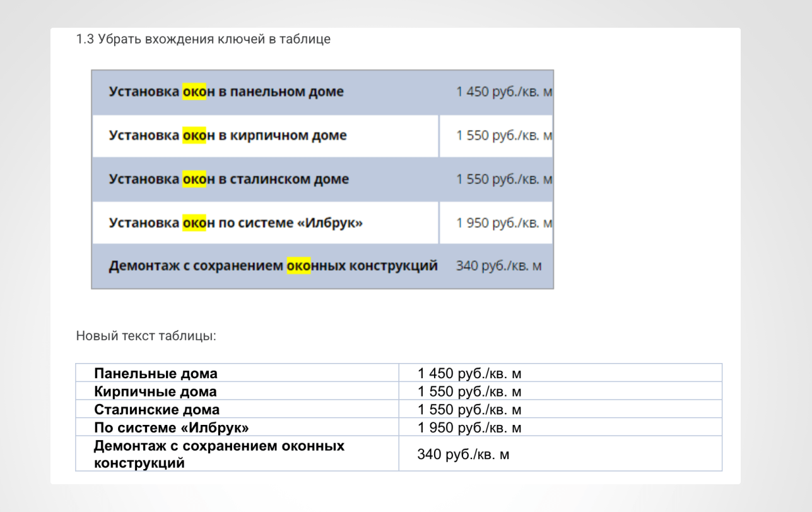The width and height of the screenshot is (812, 512).
Task: Click the "Сталинские дома" cell
Action: coord(237,409)
